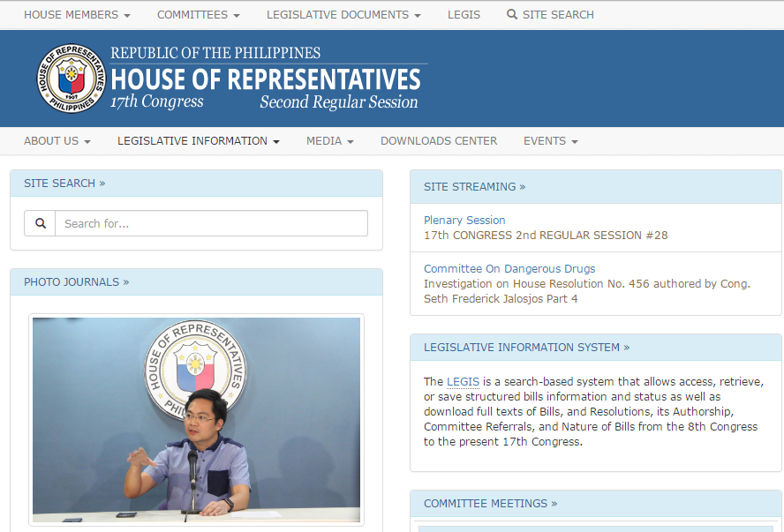Open the press briefing photo thumbnail
Viewport: 784px width, 532px height.
click(196, 419)
